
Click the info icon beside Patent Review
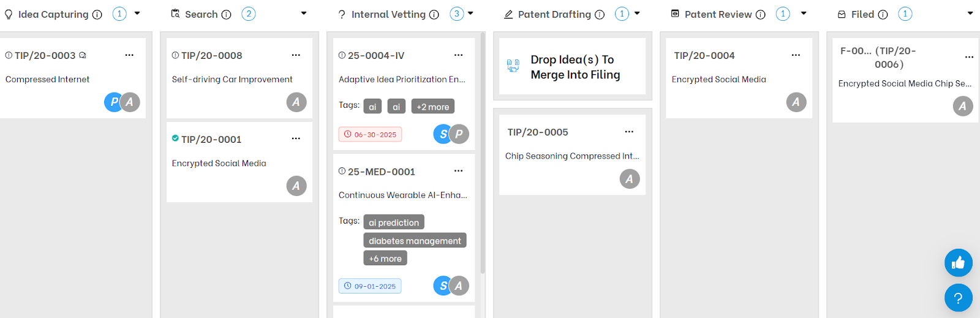pyautogui.click(x=760, y=15)
